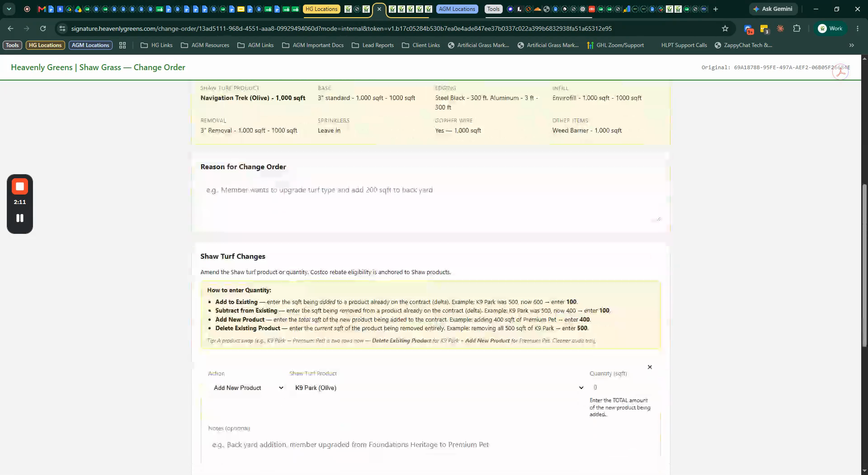Click the address bar URL

pyautogui.click(x=341, y=28)
